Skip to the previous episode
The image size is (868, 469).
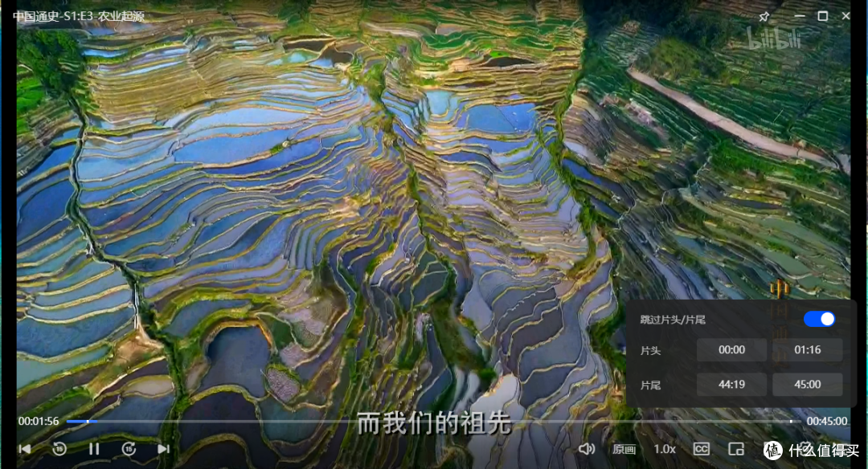pyautogui.click(x=25, y=449)
